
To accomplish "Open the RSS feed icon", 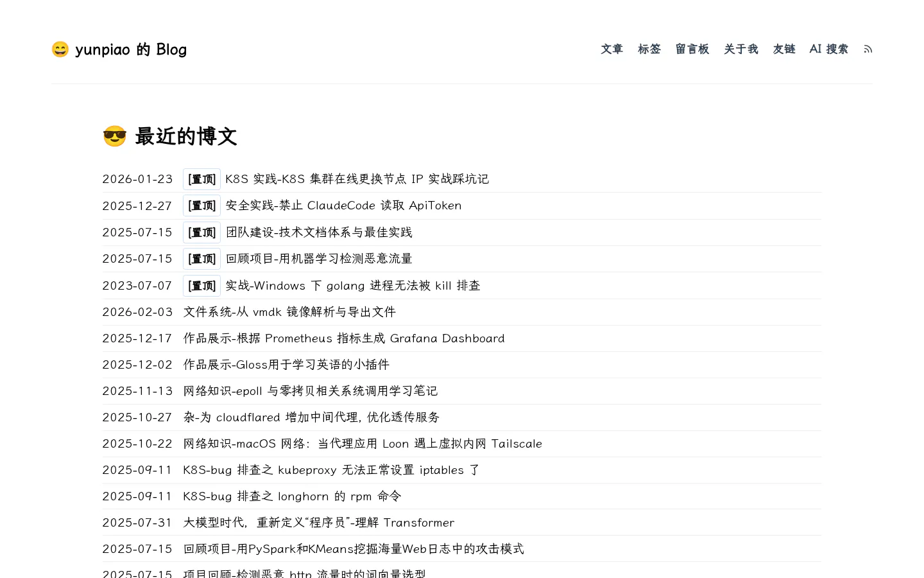I will coord(868,49).
